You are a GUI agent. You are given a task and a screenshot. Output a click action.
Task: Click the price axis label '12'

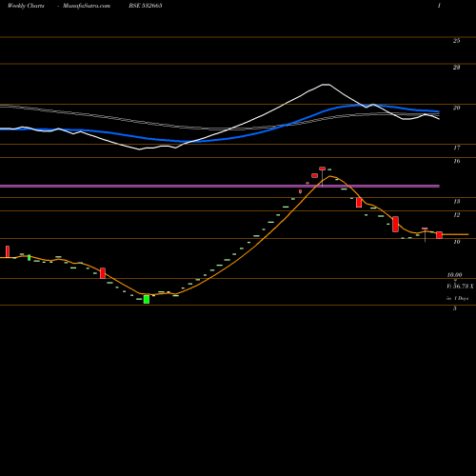[456, 215]
